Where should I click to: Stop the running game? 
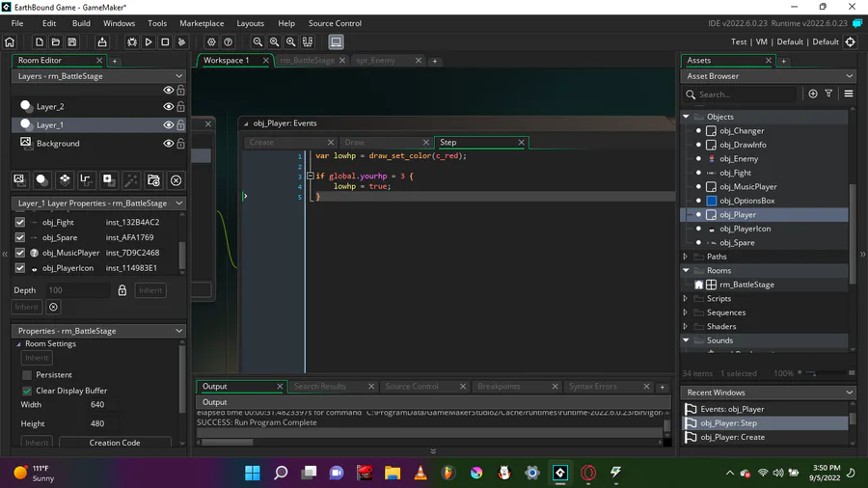pyautogui.click(x=165, y=42)
